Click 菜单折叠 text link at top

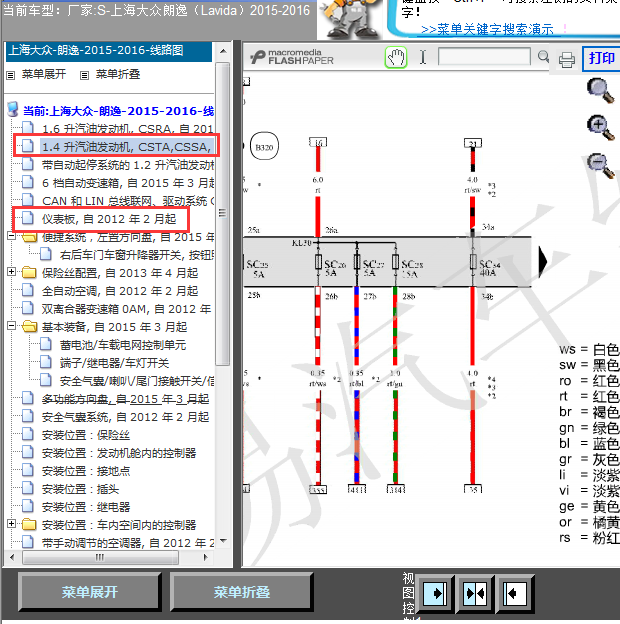(x=118, y=74)
